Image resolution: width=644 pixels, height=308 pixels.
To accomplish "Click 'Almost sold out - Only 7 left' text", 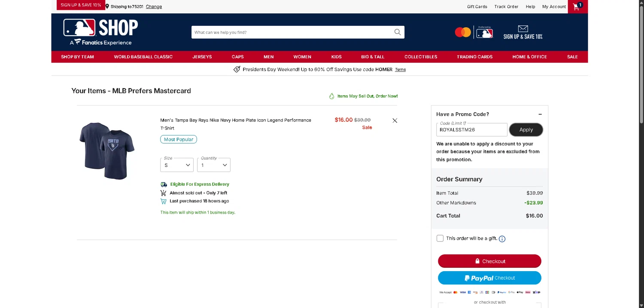I will coord(198,193).
